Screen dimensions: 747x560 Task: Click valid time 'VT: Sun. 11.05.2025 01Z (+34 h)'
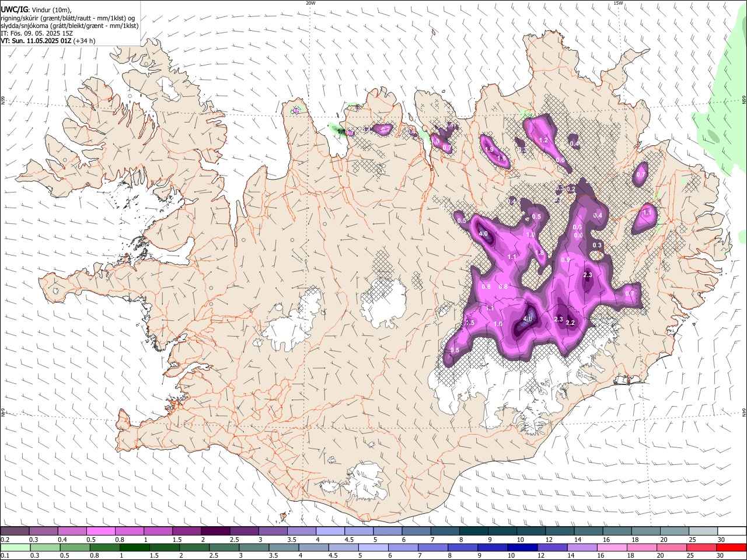tap(48, 41)
